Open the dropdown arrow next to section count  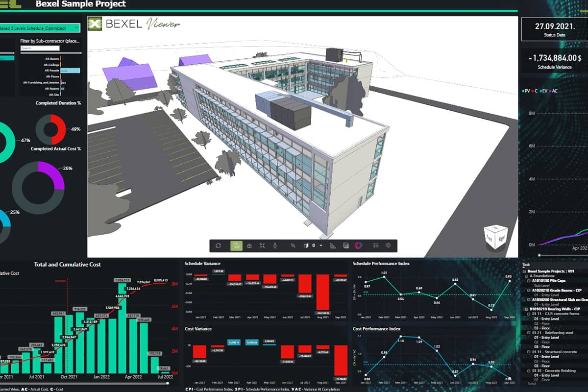(321, 245)
